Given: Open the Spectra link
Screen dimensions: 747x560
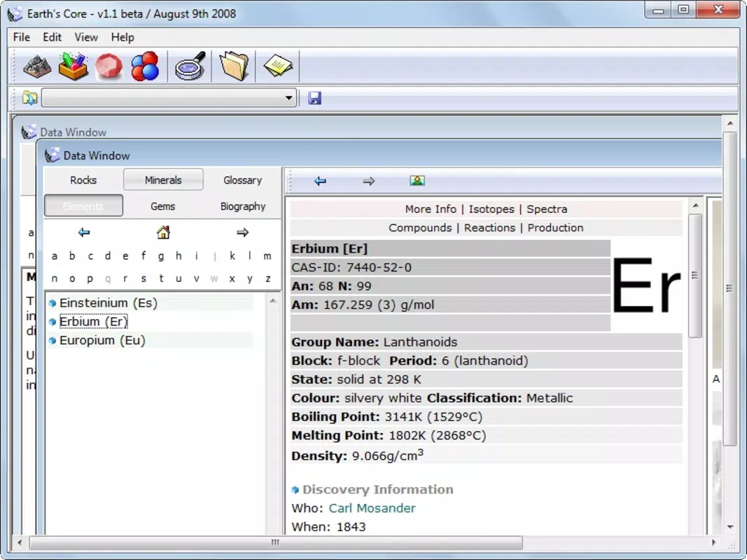Looking at the screenshot, I should tap(547, 209).
